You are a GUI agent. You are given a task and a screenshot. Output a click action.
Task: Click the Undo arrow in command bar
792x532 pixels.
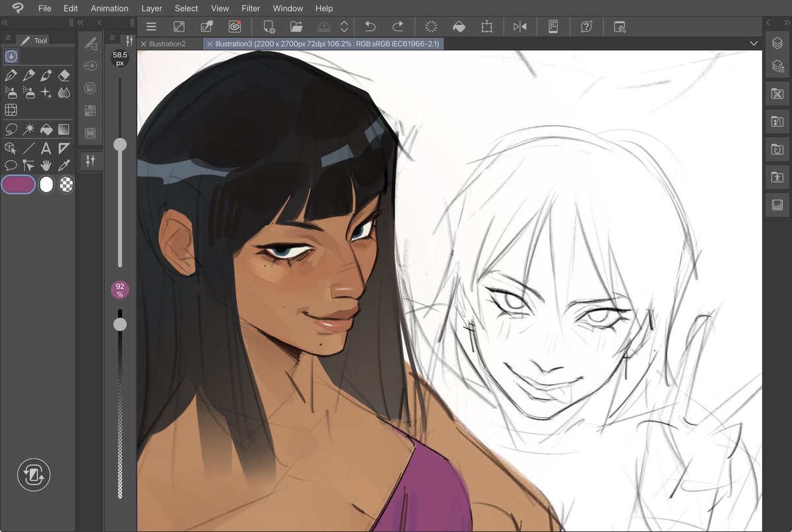pos(370,26)
